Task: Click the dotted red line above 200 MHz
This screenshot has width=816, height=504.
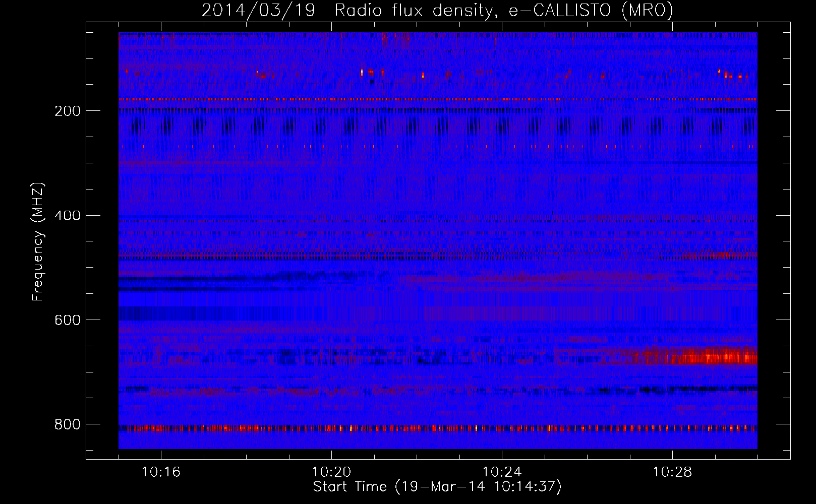Action: click(x=438, y=99)
